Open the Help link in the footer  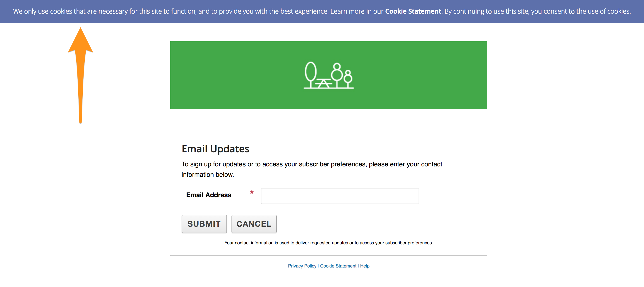coord(365,266)
